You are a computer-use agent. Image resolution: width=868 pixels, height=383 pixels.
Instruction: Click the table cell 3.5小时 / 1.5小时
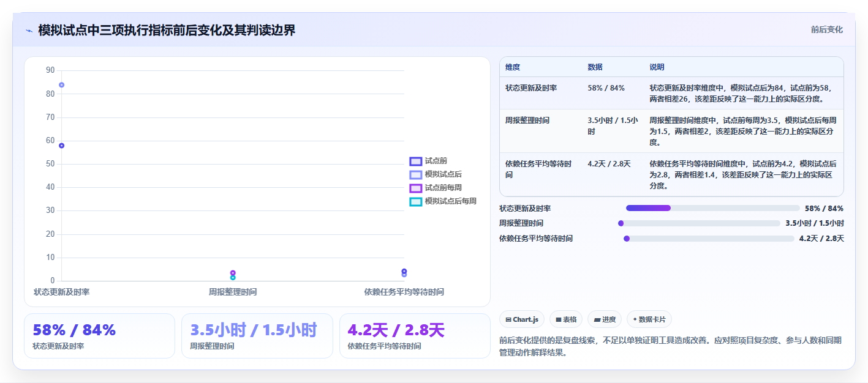[x=613, y=126]
